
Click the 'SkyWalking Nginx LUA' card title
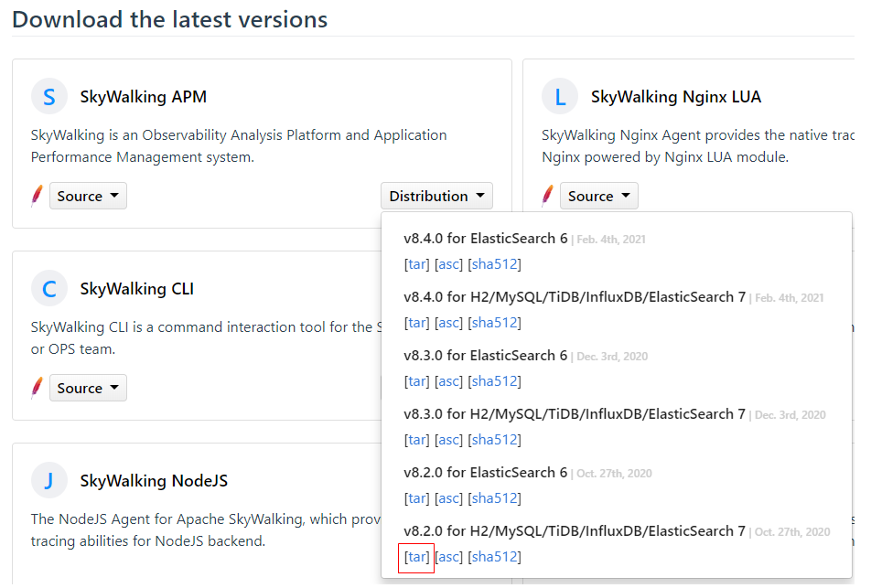pos(676,97)
